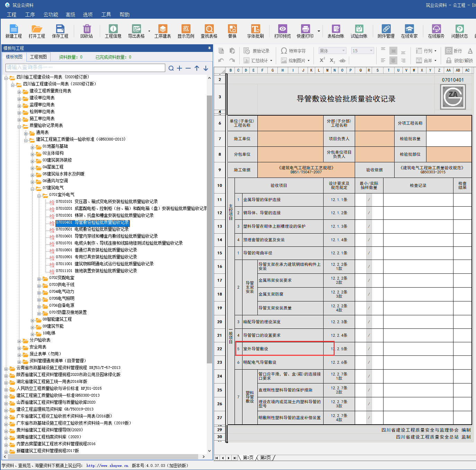Click 查找表格 search table icon
This screenshot has height=470, width=476.
tap(209, 31)
